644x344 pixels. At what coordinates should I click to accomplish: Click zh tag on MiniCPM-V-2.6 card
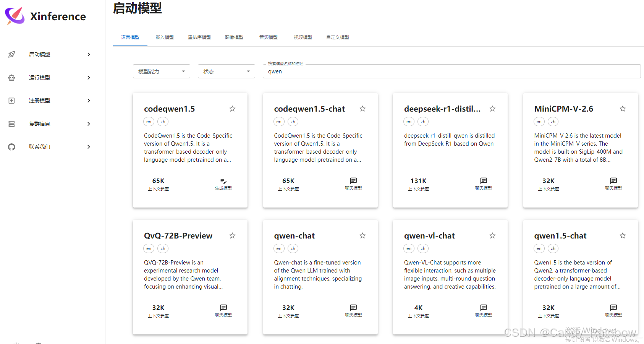(x=553, y=122)
